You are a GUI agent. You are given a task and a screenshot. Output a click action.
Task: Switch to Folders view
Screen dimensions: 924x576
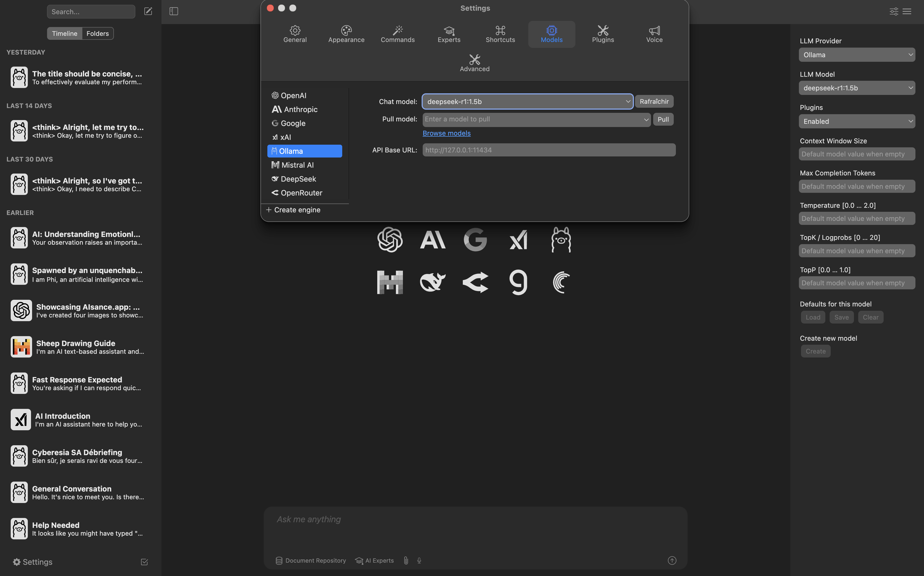tap(98, 33)
